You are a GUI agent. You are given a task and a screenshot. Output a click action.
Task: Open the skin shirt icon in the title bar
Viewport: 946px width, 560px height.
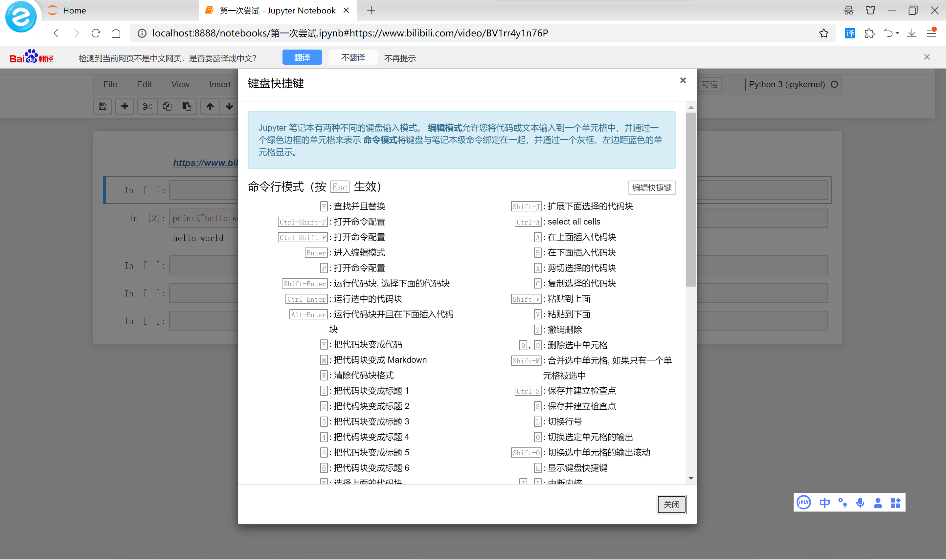[x=870, y=10]
